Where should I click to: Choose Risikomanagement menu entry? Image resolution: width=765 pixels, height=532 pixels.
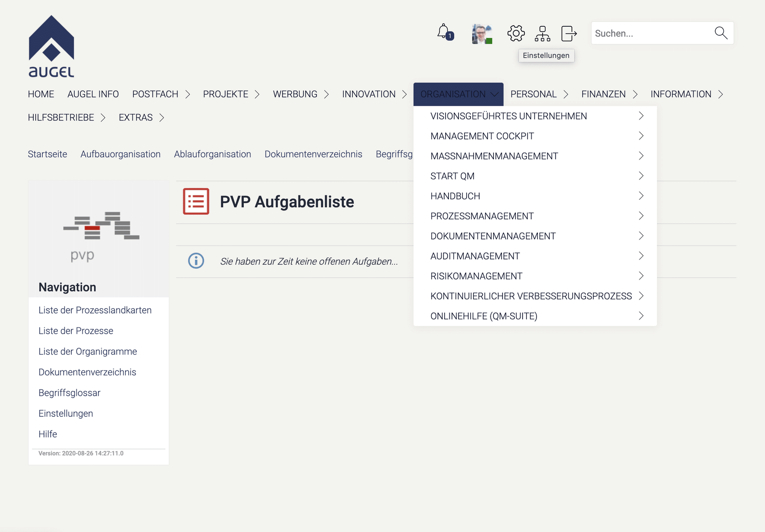point(476,276)
